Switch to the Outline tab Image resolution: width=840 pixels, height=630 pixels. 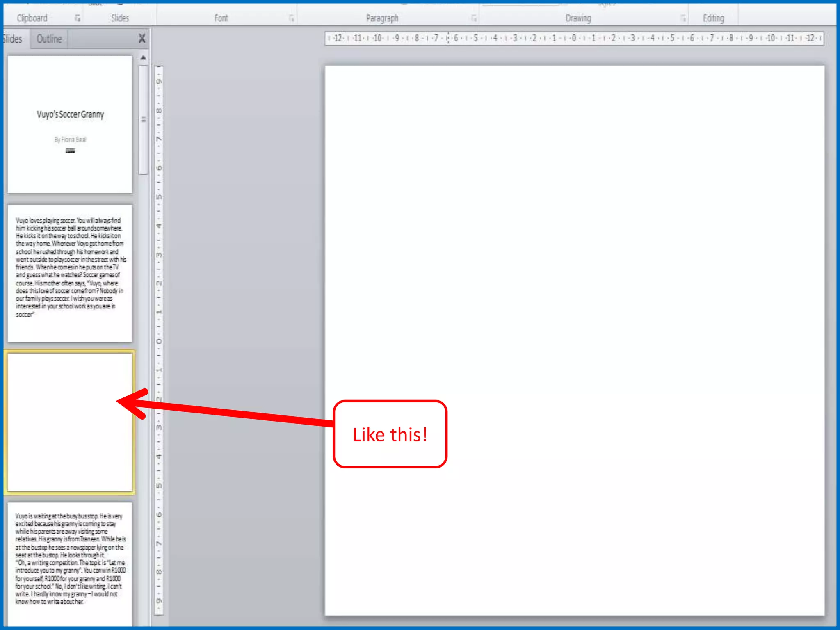[x=49, y=39]
